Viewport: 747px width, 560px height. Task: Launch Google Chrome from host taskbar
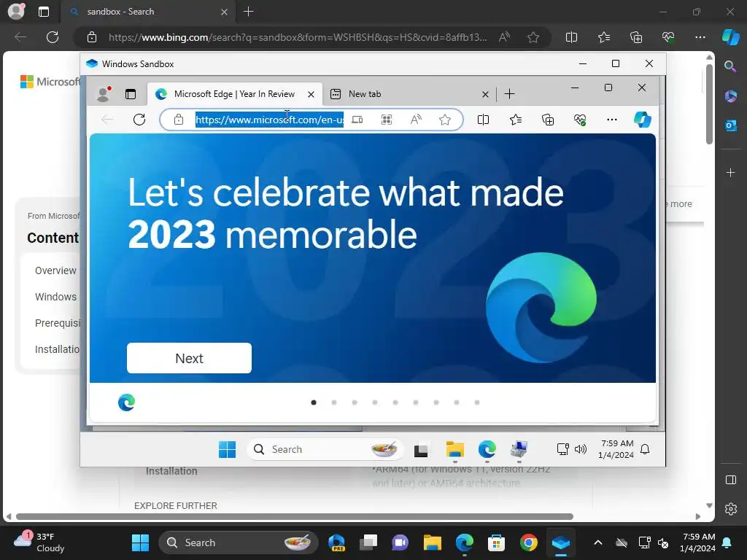tap(529, 542)
